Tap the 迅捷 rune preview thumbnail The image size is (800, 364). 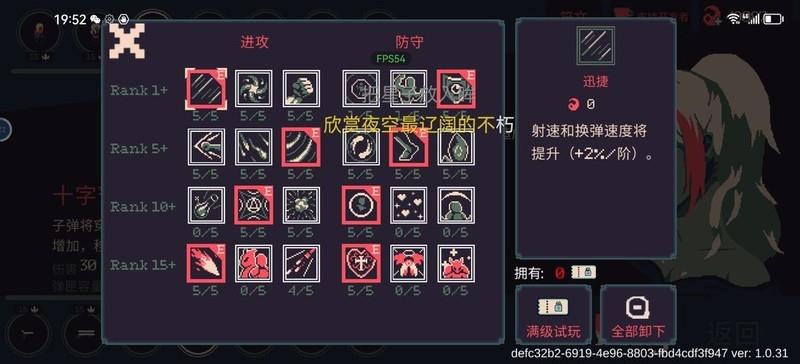[x=595, y=46]
